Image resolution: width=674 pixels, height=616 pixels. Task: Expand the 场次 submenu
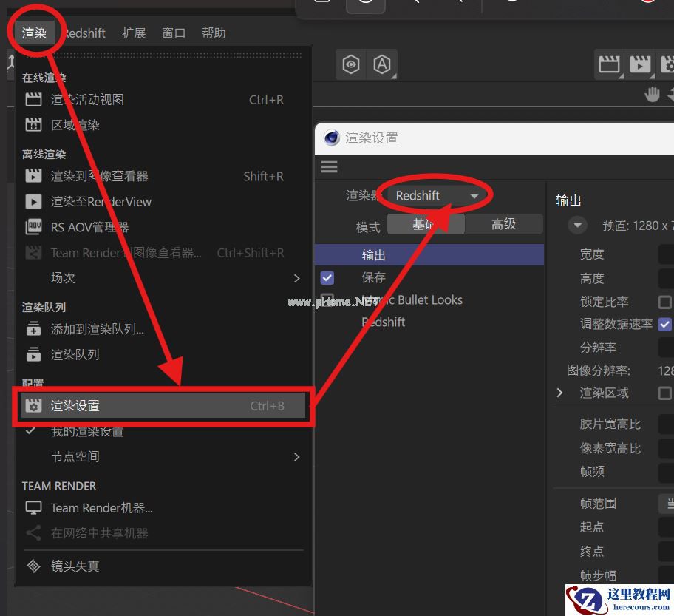click(163, 278)
